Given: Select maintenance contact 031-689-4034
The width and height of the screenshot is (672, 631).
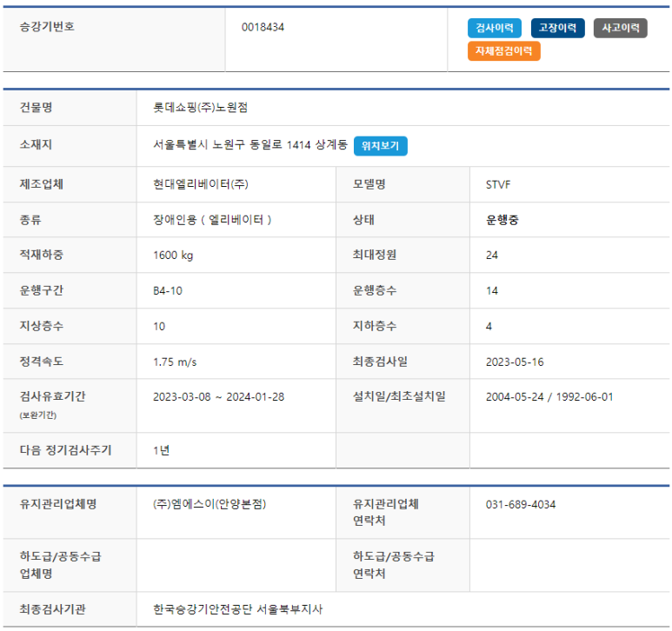Looking at the screenshot, I should click(520, 505).
